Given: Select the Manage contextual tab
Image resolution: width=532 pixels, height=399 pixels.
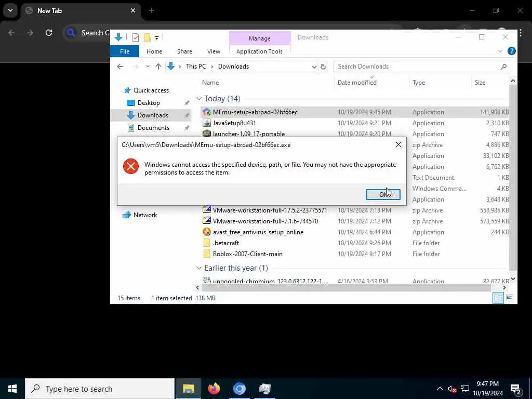Looking at the screenshot, I should pyautogui.click(x=260, y=38).
